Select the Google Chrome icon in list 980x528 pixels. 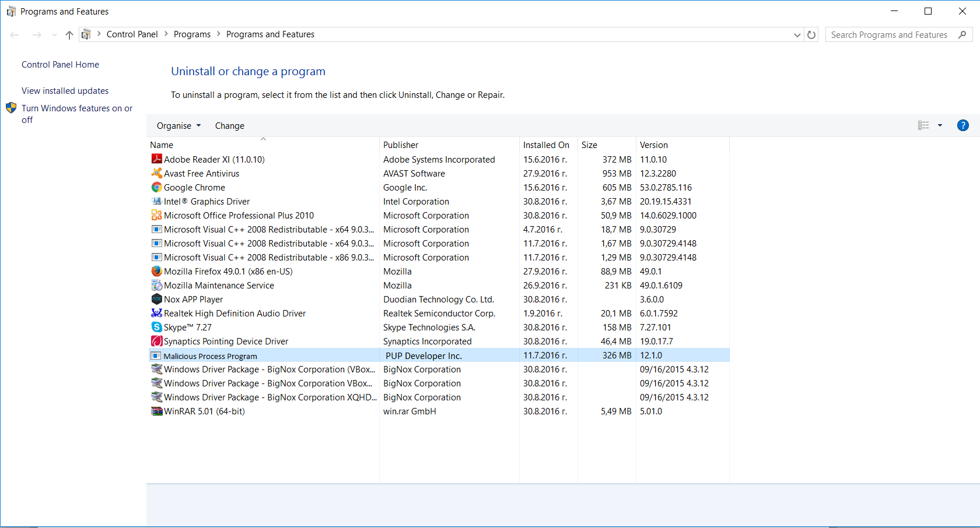tap(156, 187)
